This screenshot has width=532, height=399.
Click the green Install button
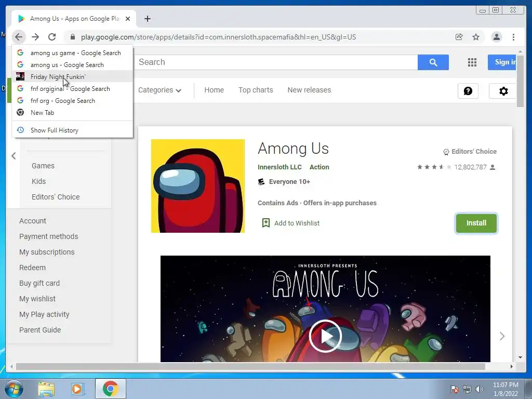pyautogui.click(x=476, y=223)
